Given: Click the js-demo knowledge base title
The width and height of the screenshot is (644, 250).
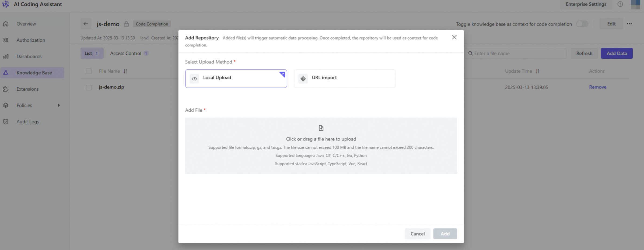Looking at the screenshot, I should pyautogui.click(x=108, y=24).
